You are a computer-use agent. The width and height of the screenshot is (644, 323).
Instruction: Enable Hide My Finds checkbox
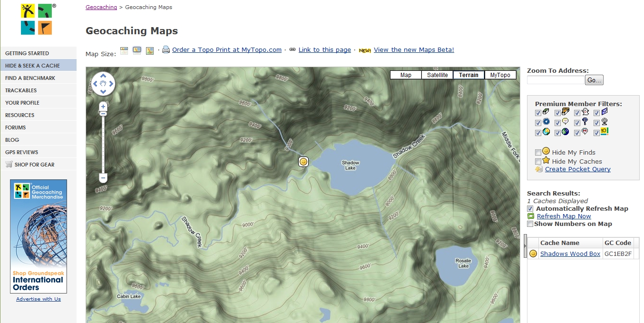pos(538,153)
